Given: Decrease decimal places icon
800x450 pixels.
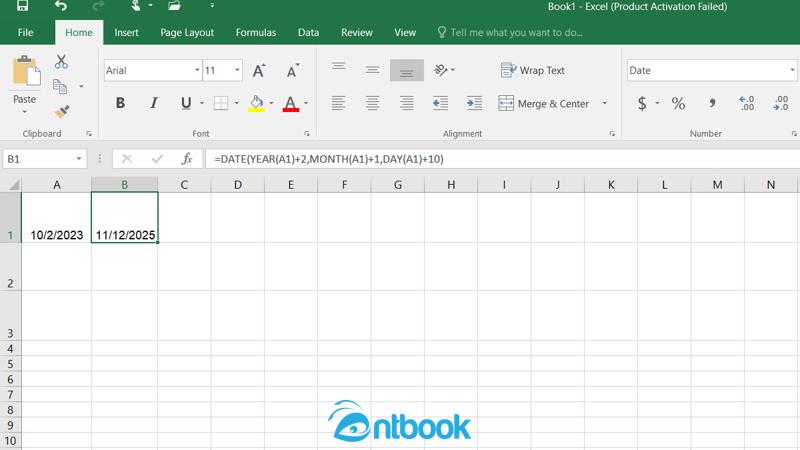Looking at the screenshot, I should [x=781, y=104].
